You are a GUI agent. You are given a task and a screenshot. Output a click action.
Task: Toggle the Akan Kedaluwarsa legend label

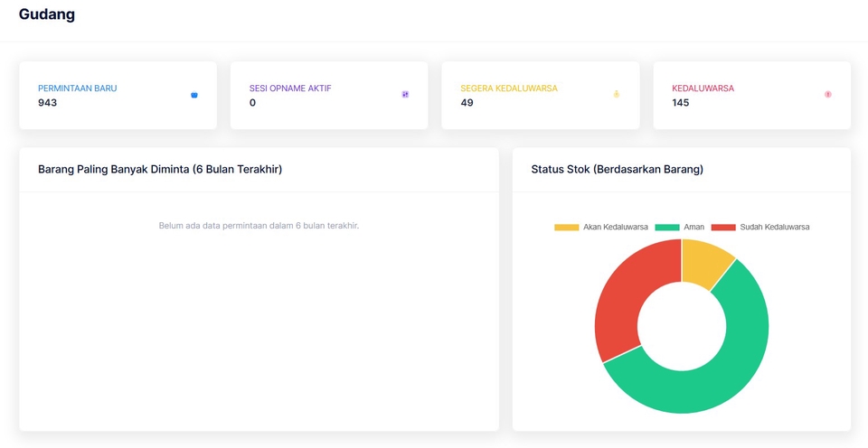click(x=615, y=227)
